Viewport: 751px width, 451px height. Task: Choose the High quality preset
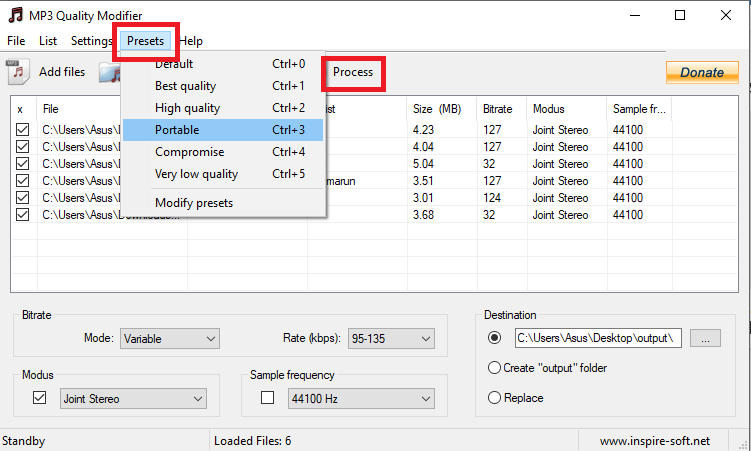(223, 108)
